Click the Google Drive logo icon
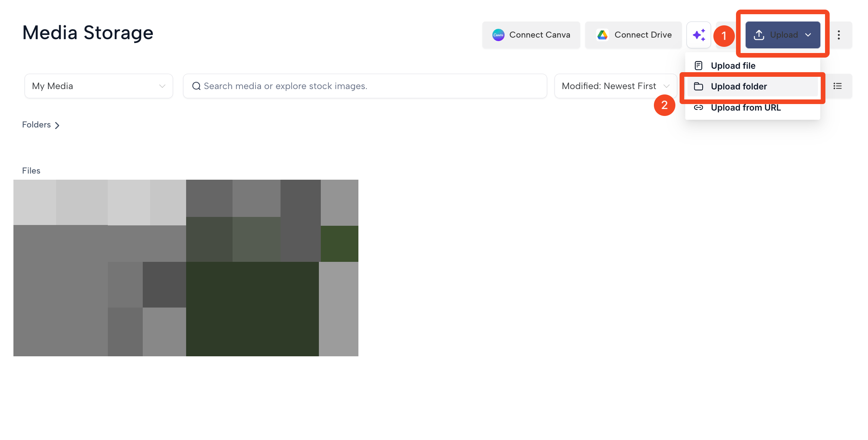This screenshot has height=440, width=868. 602,35
